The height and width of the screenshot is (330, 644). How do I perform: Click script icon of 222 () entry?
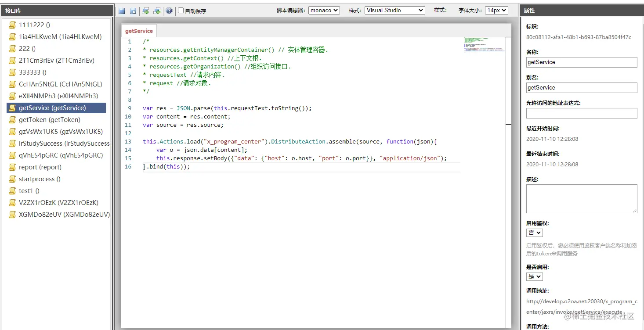(x=12, y=49)
